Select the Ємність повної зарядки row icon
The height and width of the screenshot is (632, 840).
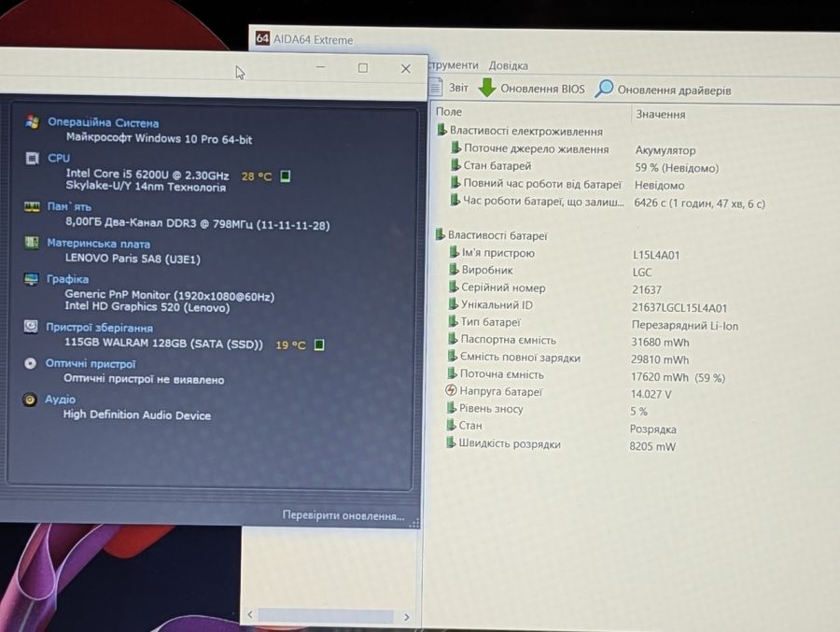(452, 356)
